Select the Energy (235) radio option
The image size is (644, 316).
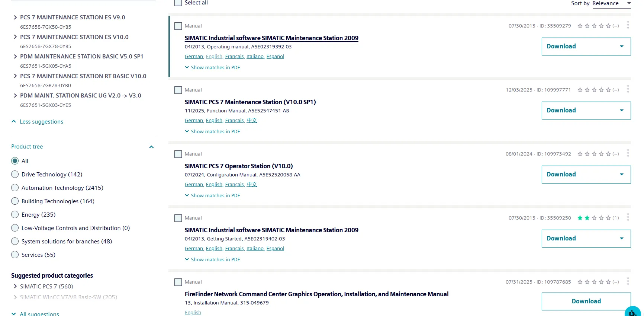[15, 214]
